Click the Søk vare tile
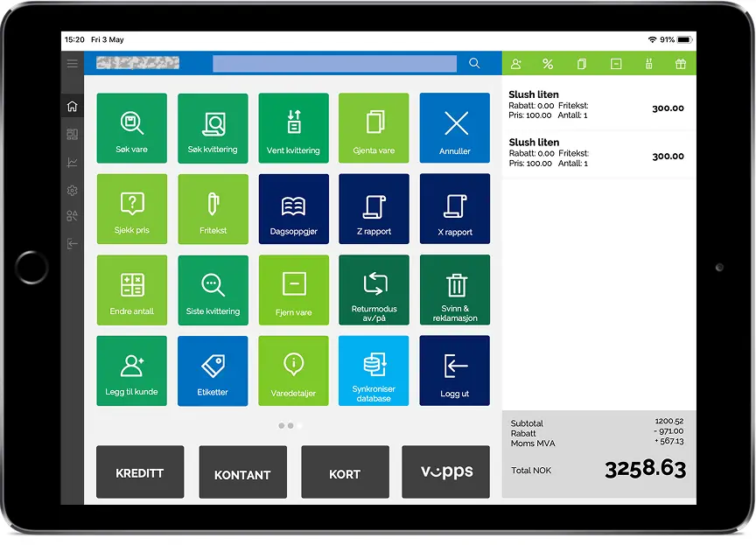756x545 pixels. click(131, 129)
